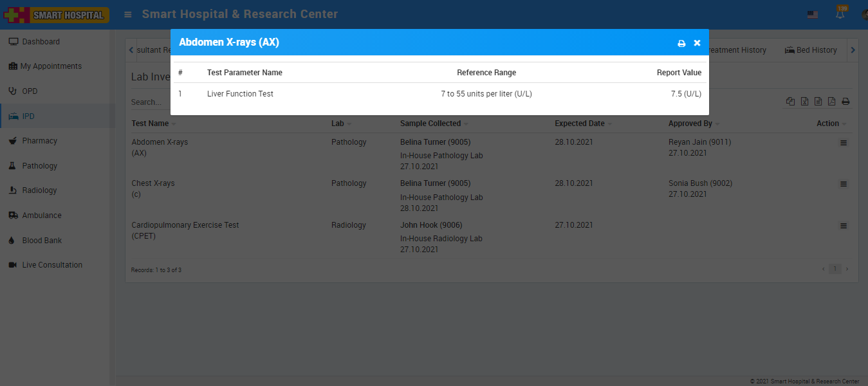Viewport: 868px width, 386px height.
Task: Click the copy export icon
Action: tap(791, 101)
